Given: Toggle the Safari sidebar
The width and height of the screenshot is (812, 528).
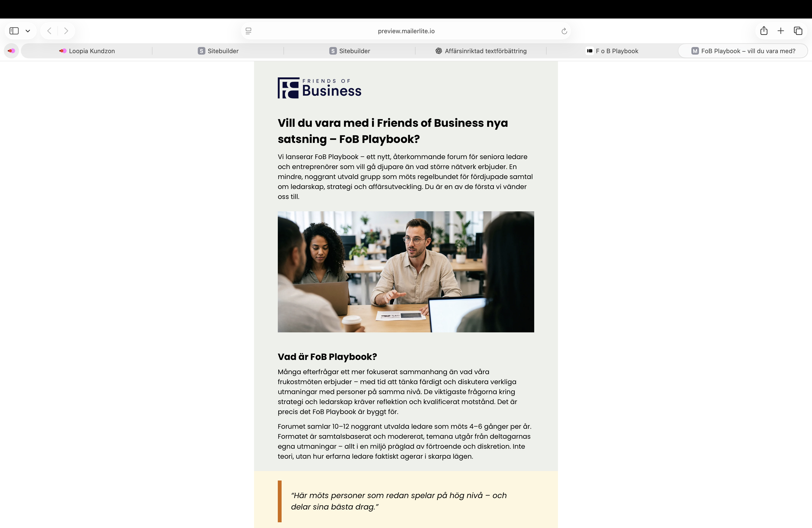Looking at the screenshot, I should [14, 31].
